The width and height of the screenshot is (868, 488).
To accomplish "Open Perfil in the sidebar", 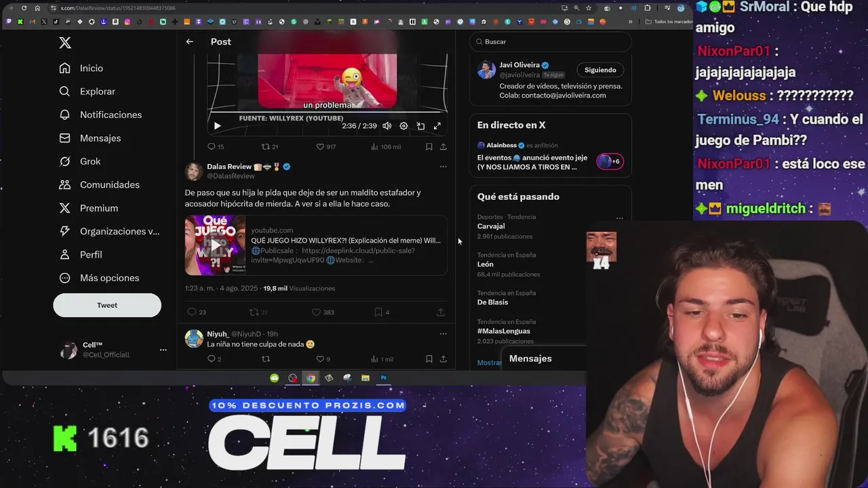I will (x=81, y=255).
